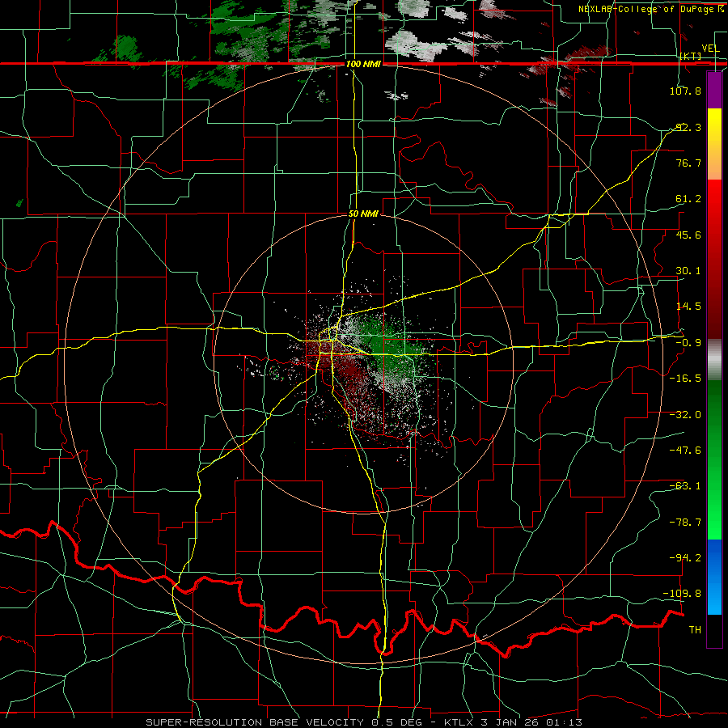Viewport: 728px width, 728px height.
Task: Click the -94.2 legend value
Action: pos(685,557)
